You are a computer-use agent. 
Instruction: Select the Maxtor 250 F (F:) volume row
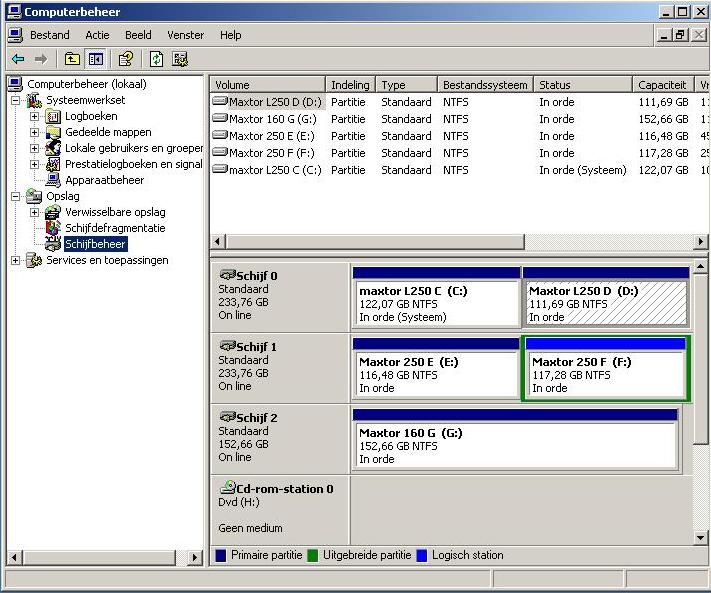[x=459, y=153]
